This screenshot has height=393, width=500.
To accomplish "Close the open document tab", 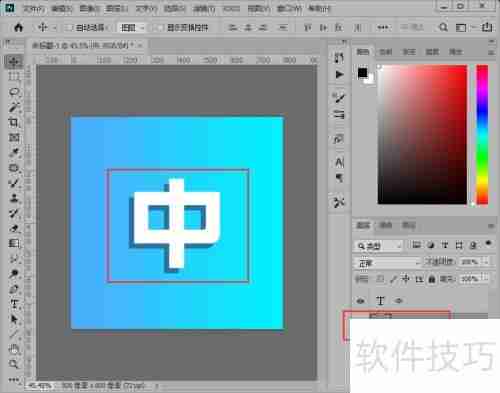I will (140, 45).
